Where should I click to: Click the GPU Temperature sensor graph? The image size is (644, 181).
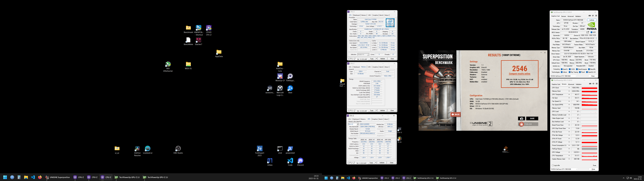[589, 95]
